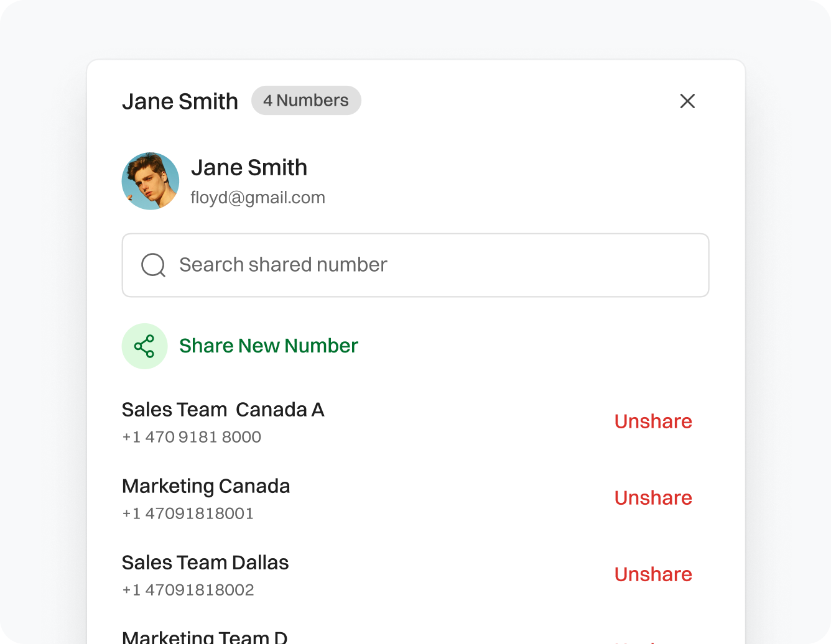Open Jane Smith's profile avatar
This screenshot has width=831, height=644.
point(151,181)
